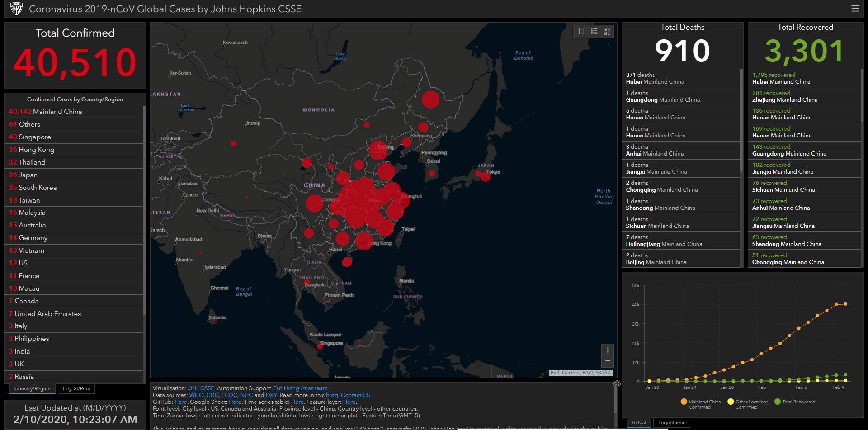Click 201 recovered Zhejiang entry

(x=805, y=96)
